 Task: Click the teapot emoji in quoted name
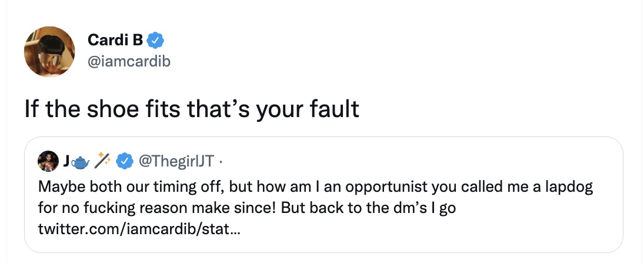[x=81, y=159]
